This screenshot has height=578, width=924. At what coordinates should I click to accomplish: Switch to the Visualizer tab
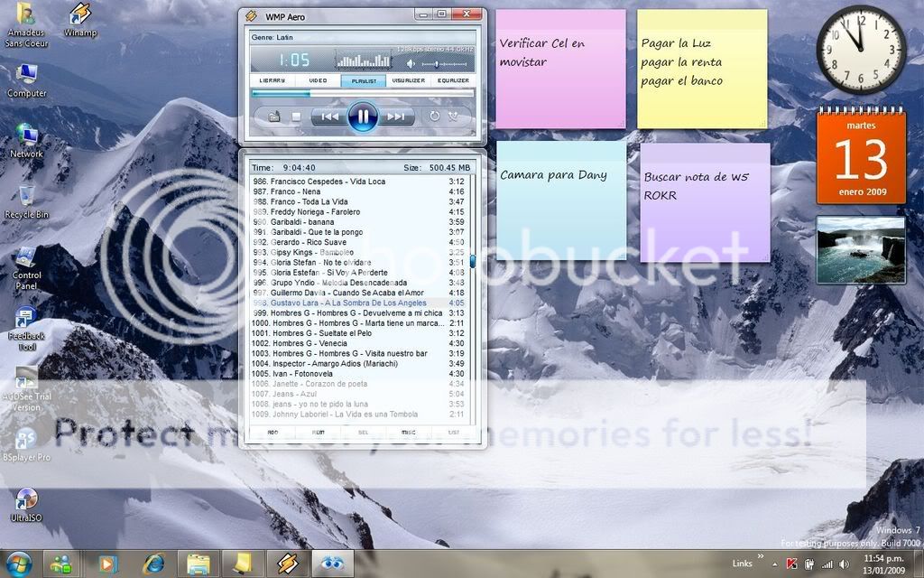[409, 80]
